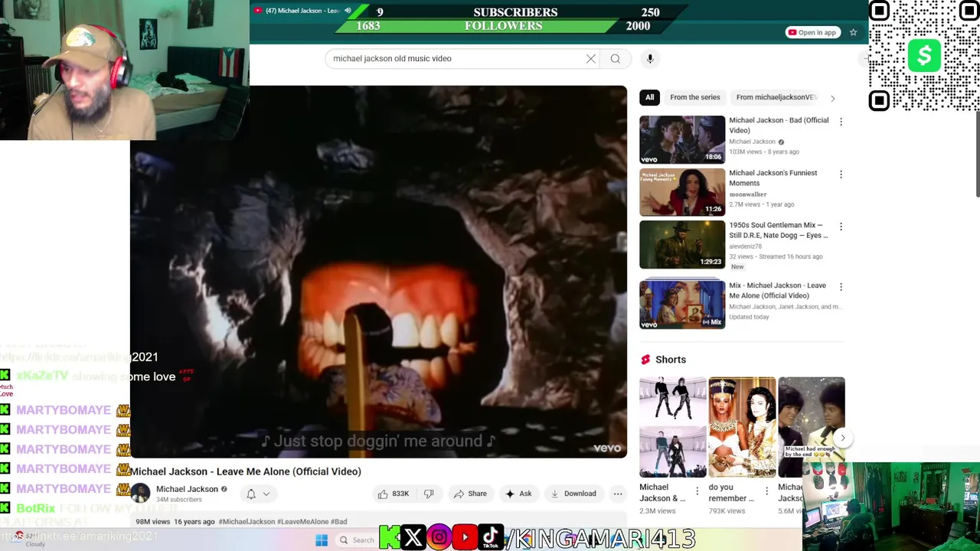Click the title 'Michael Jackson - Bad (Official Video)'
The height and width of the screenshot is (551, 980).
tap(779, 126)
